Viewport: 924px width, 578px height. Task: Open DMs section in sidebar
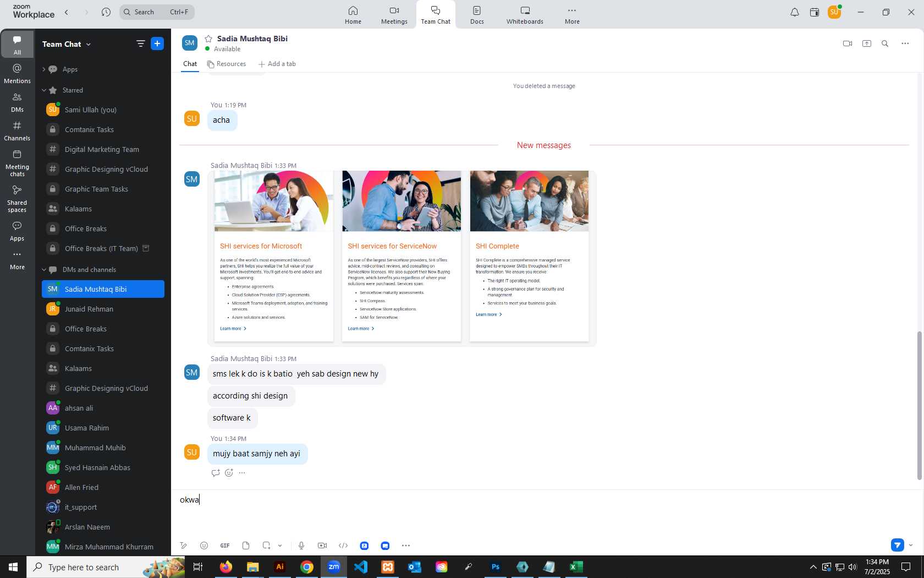pyautogui.click(x=17, y=102)
